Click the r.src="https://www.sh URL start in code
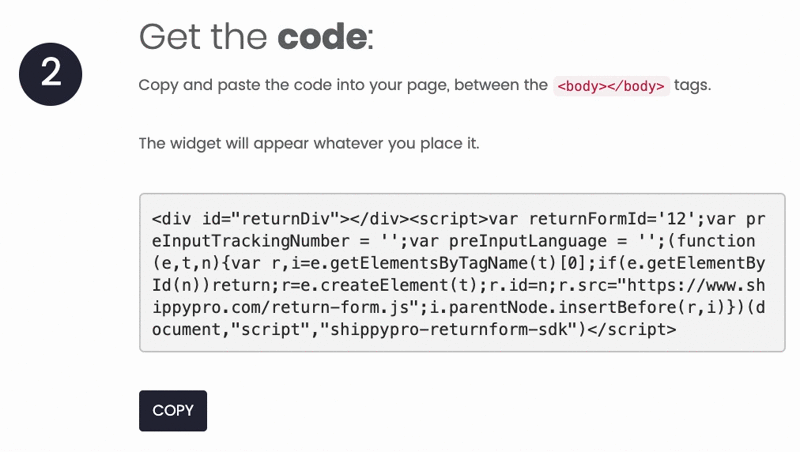The image size is (800, 452). 662,285
